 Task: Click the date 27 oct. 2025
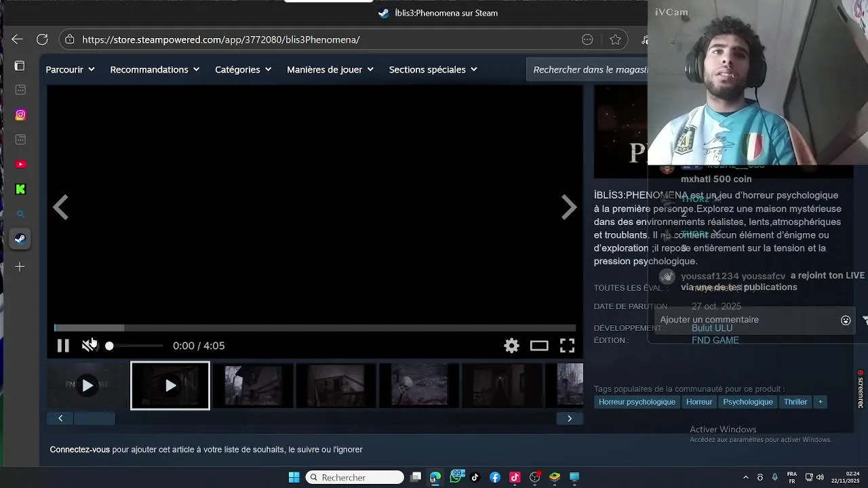(716, 306)
